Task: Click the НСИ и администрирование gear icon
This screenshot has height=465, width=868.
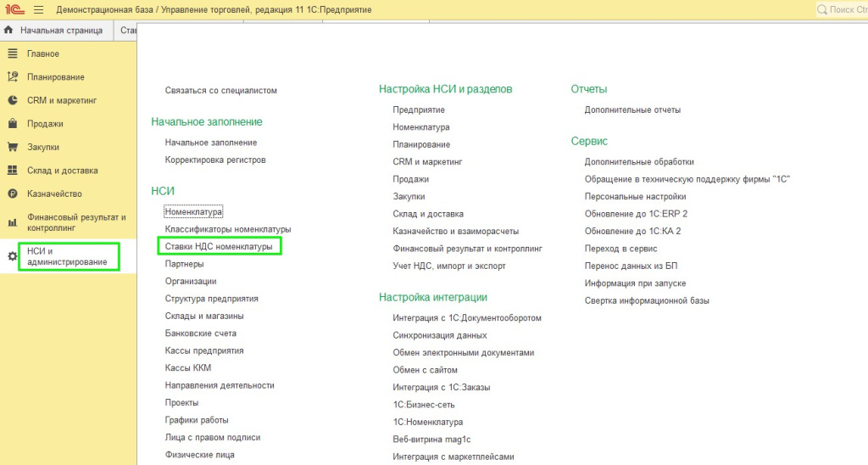Action: pyautogui.click(x=12, y=256)
